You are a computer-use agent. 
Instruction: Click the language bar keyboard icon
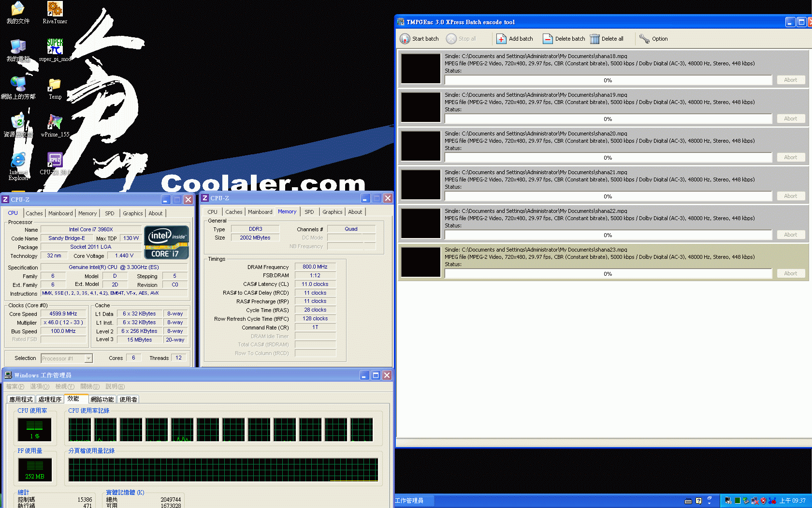[688, 501]
